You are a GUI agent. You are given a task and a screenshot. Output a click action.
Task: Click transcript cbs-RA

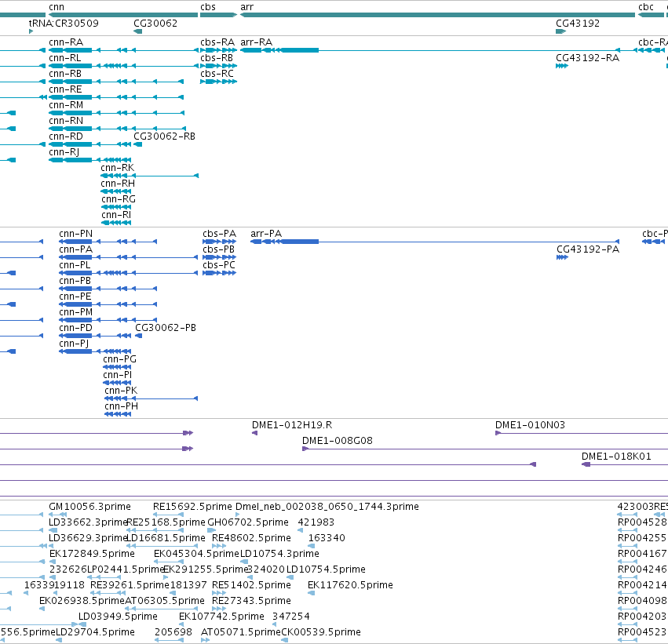pos(217,42)
